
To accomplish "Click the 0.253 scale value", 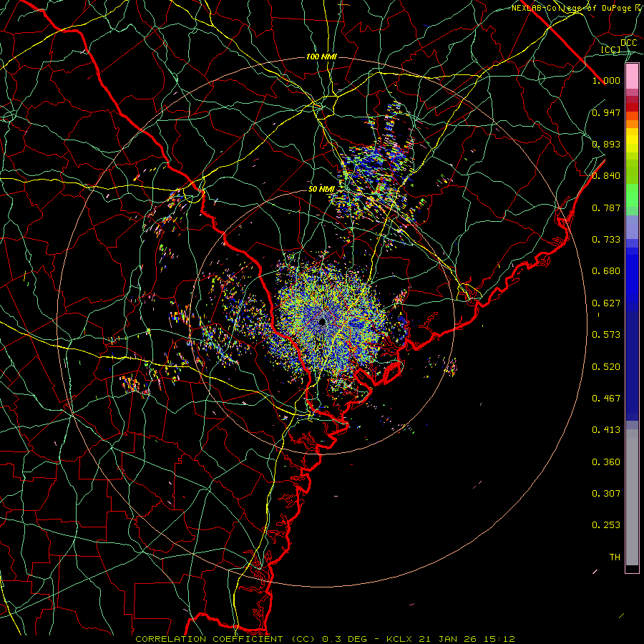I will click(606, 525).
